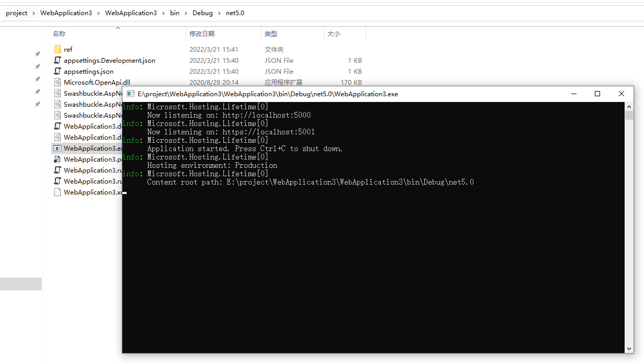Click the WebApplication3.pdb debug file icon
644x364 pixels.
[58, 159]
